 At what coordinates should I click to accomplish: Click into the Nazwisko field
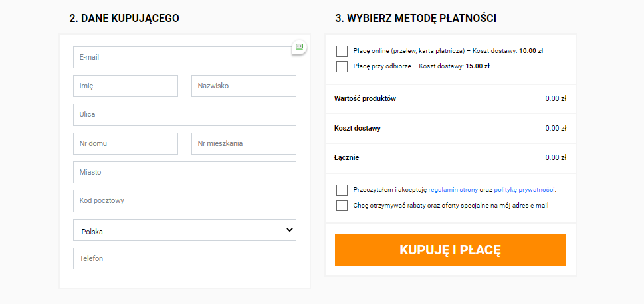pyautogui.click(x=244, y=86)
